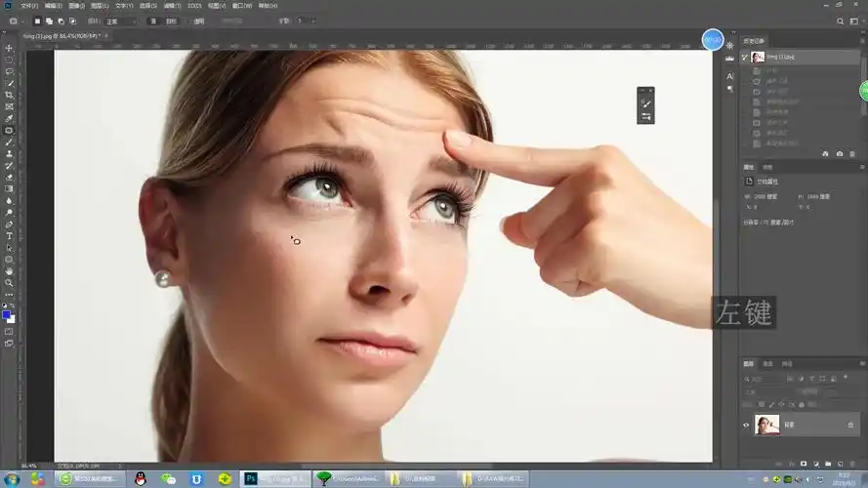868x488 pixels.
Task: Select the Type (T) tool
Action: coord(10,236)
